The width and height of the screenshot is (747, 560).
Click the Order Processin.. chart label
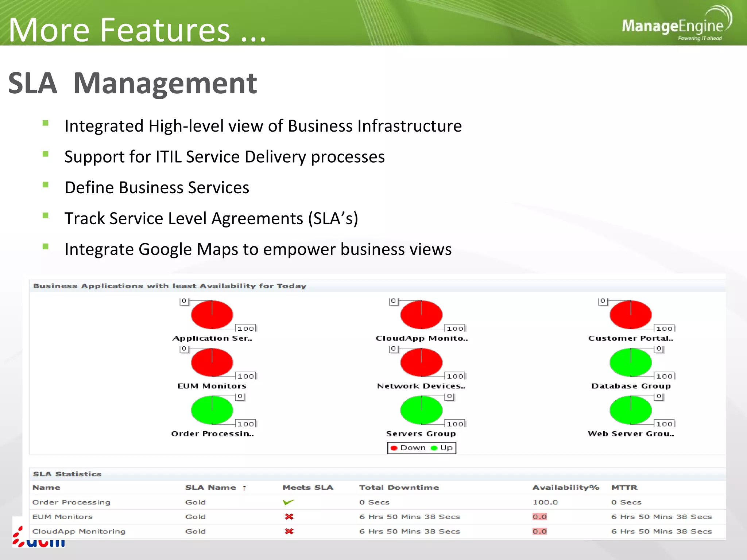pyautogui.click(x=212, y=433)
